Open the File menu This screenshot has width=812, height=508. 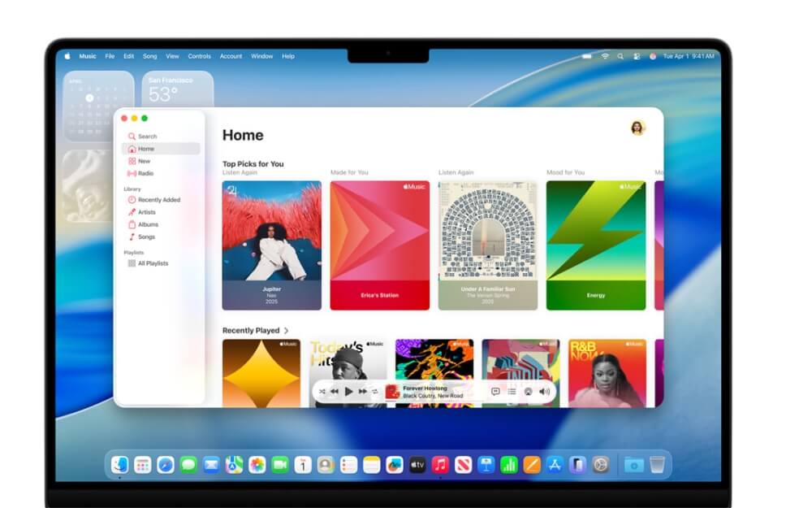pyautogui.click(x=110, y=57)
